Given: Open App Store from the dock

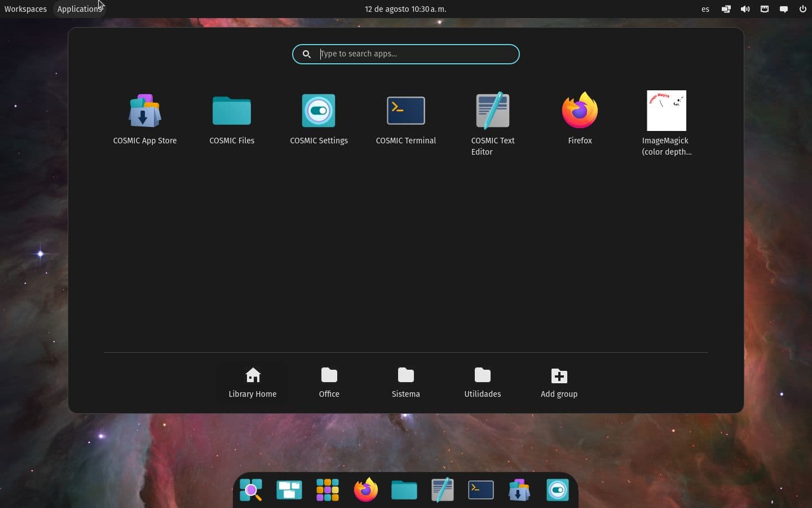Looking at the screenshot, I should pyautogui.click(x=519, y=490).
